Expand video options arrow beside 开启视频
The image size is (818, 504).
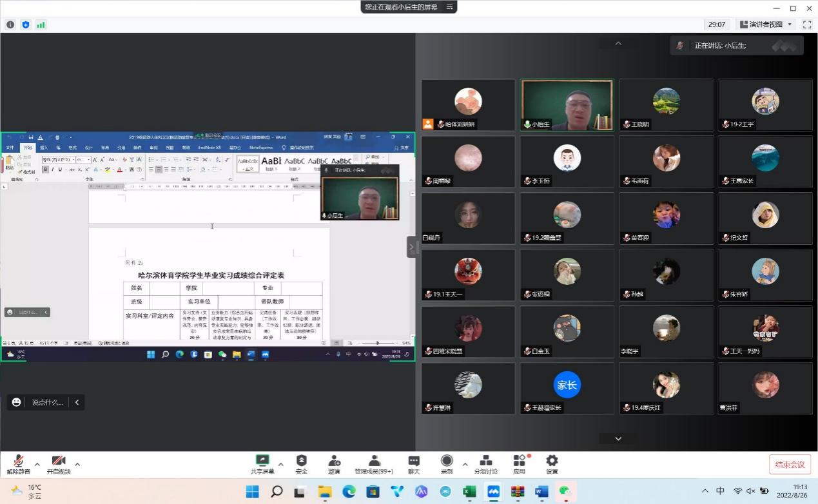pyautogui.click(x=77, y=464)
